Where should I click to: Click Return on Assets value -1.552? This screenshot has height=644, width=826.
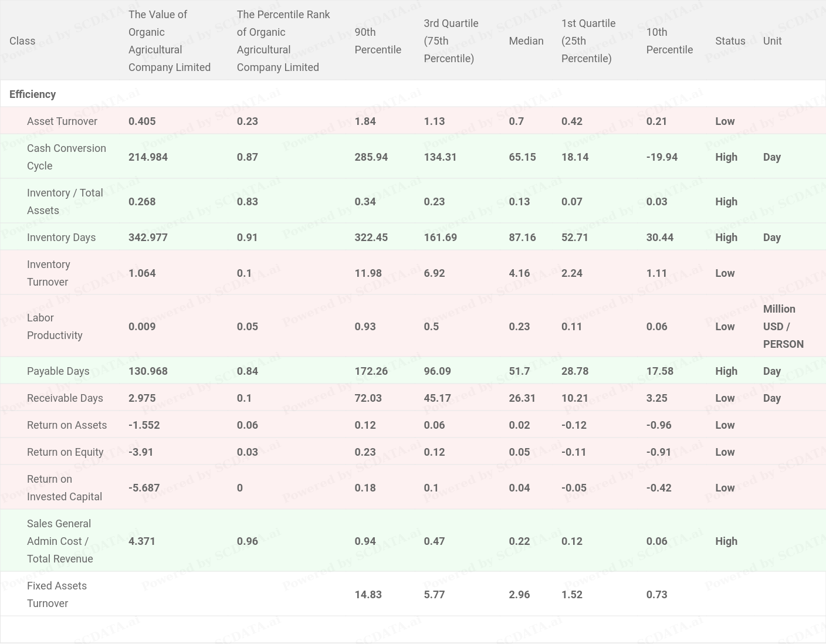(144, 425)
